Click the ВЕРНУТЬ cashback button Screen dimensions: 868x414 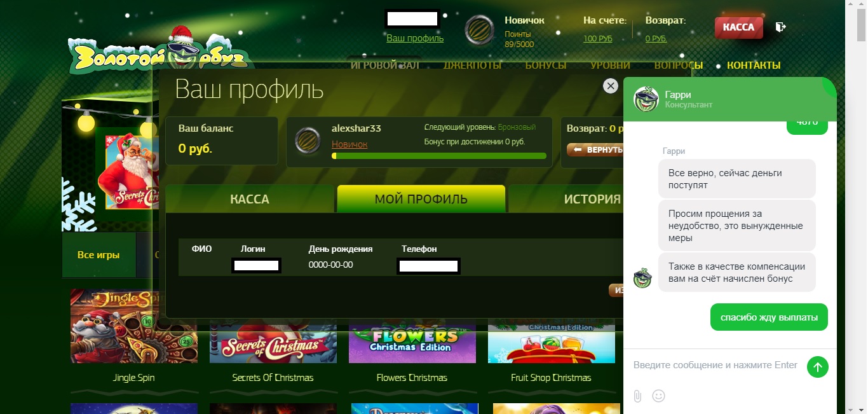click(x=595, y=150)
